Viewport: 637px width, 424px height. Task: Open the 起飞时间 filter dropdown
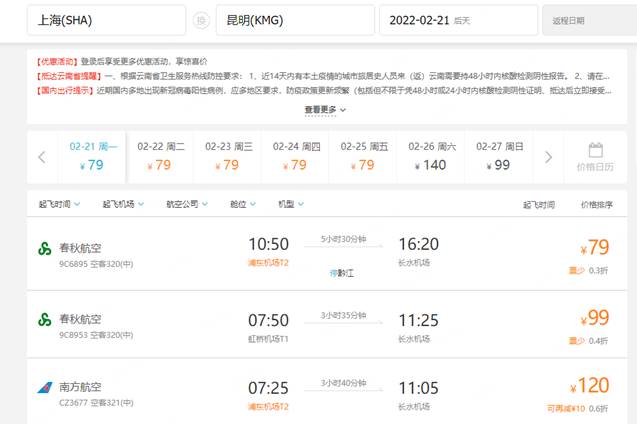coord(59,204)
